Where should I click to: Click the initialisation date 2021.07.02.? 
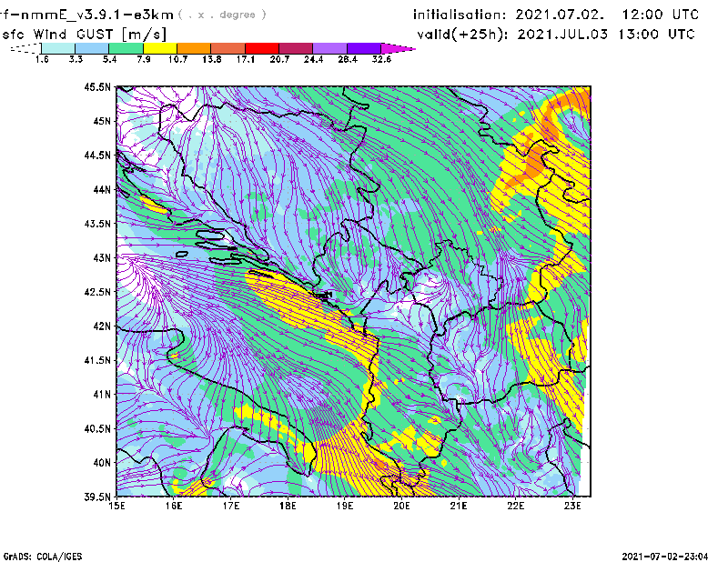point(560,15)
